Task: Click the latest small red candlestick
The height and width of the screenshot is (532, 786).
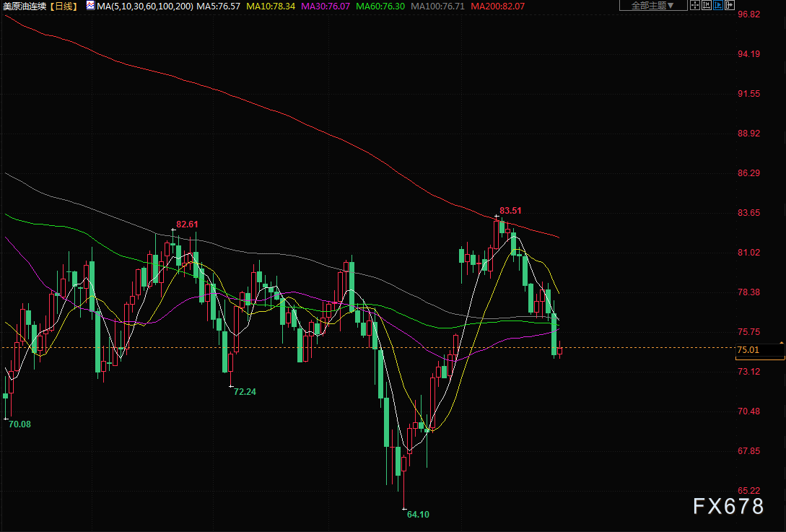Action: (x=560, y=350)
